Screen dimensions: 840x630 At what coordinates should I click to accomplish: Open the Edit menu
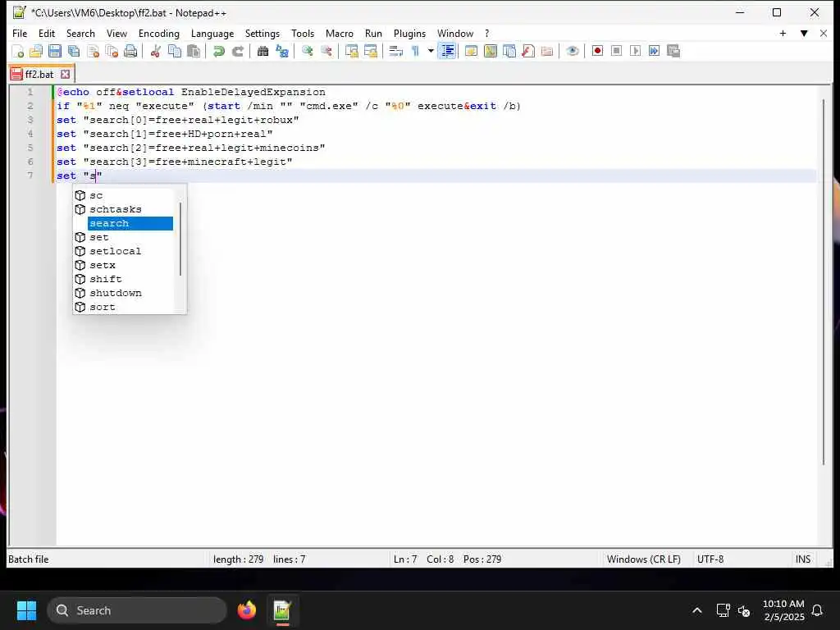47,33
